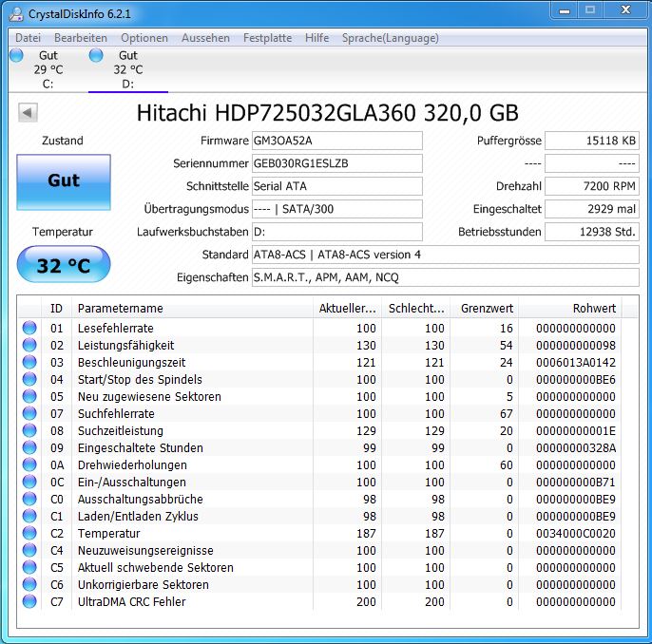Image resolution: width=652 pixels, height=644 pixels.
Task: Select the Drehwiederholungen threshold value 60
Action: point(507,464)
